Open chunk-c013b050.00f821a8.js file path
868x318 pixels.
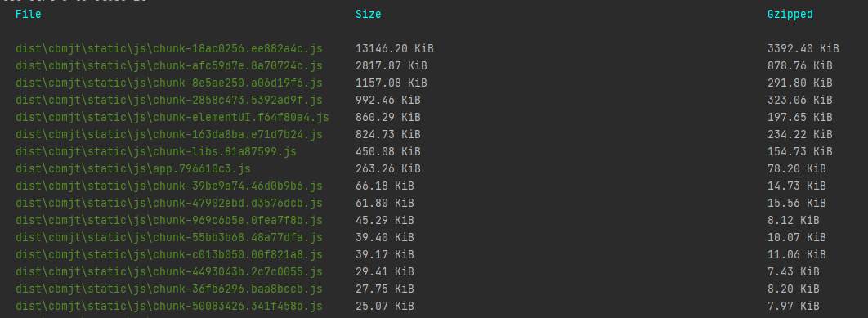point(169,255)
